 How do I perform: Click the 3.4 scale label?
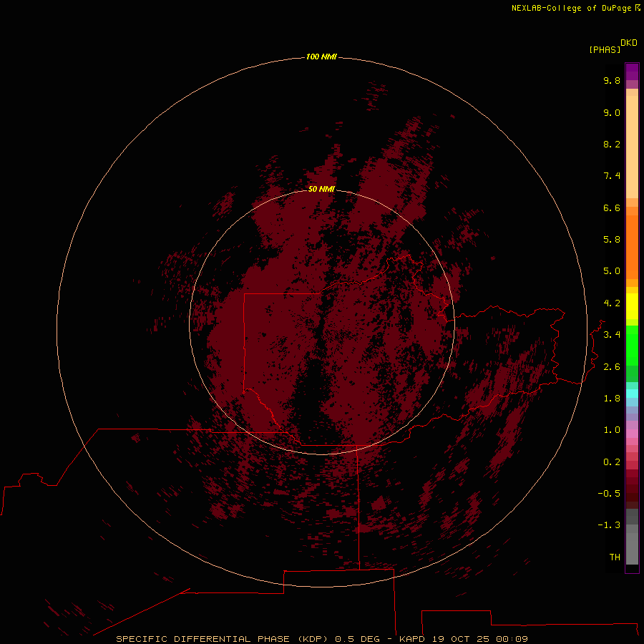pyautogui.click(x=612, y=335)
